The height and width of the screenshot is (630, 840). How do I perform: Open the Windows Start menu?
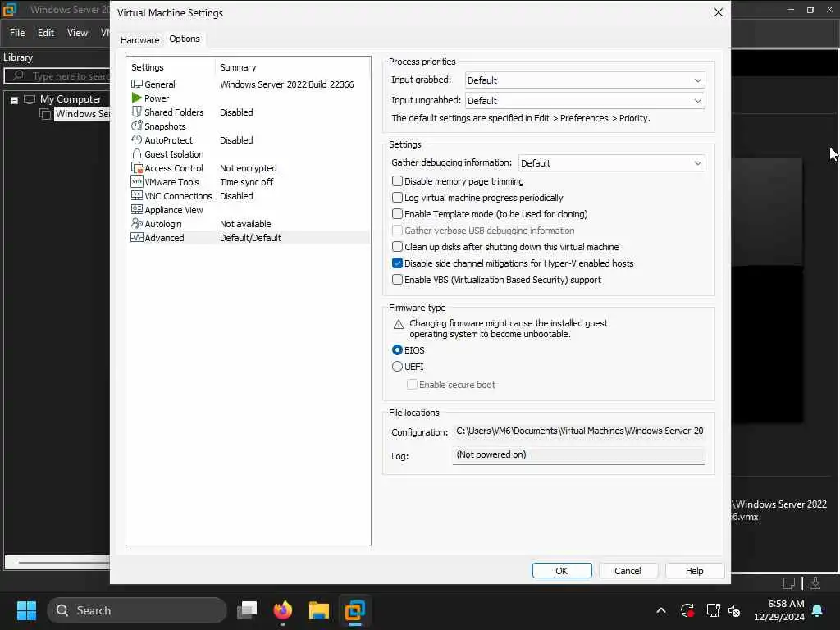tap(26, 610)
